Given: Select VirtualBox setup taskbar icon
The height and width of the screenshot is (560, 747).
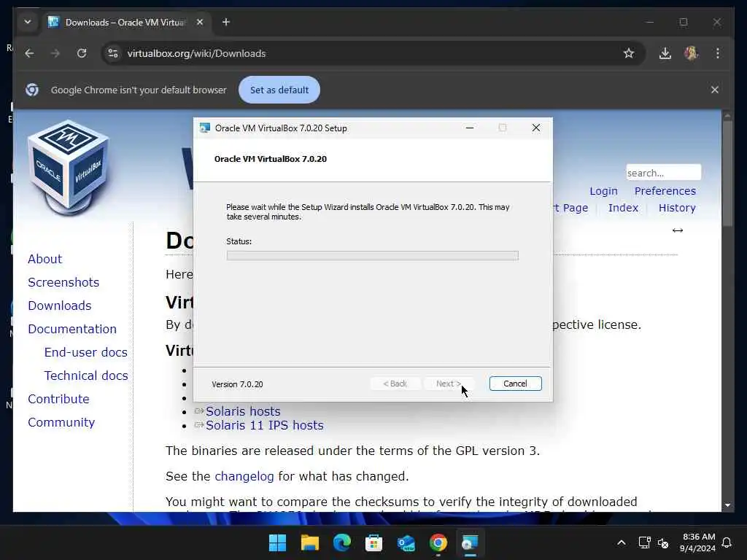Looking at the screenshot, I should 471,542.
